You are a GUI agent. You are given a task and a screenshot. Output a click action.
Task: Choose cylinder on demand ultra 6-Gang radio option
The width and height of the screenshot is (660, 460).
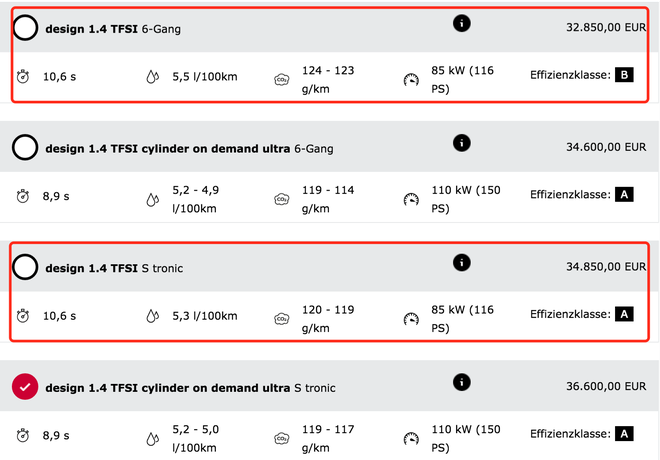click(26, 148)
